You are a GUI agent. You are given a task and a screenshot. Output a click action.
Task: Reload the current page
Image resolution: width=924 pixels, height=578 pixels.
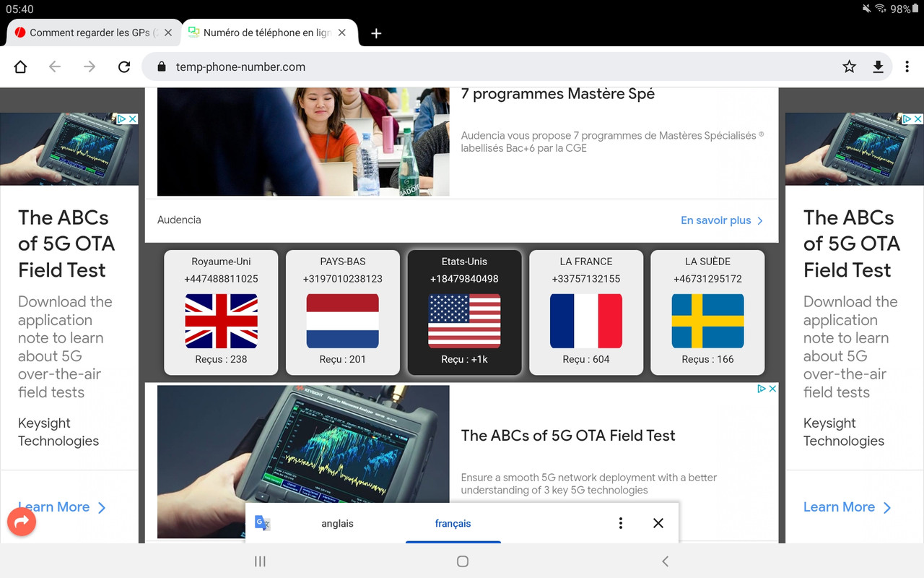pos(124,66)
